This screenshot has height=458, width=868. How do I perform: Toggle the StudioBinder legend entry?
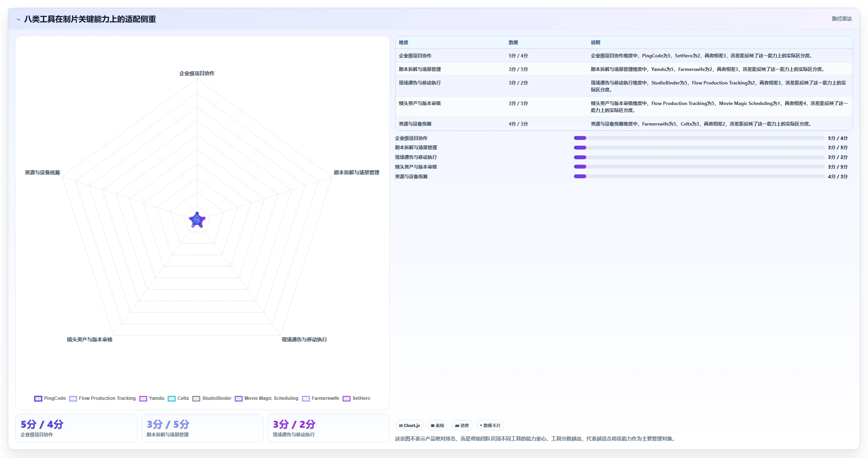click(x=212, y=398)
